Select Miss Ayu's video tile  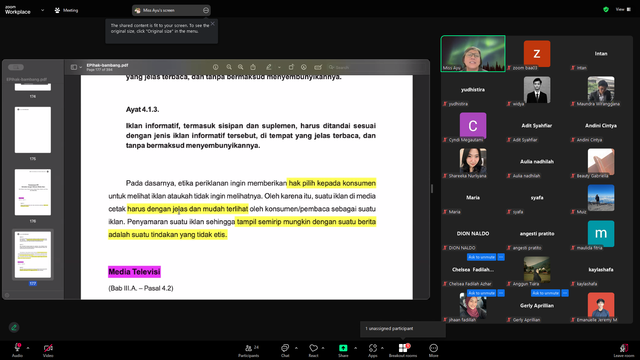(x=473, y=53)
